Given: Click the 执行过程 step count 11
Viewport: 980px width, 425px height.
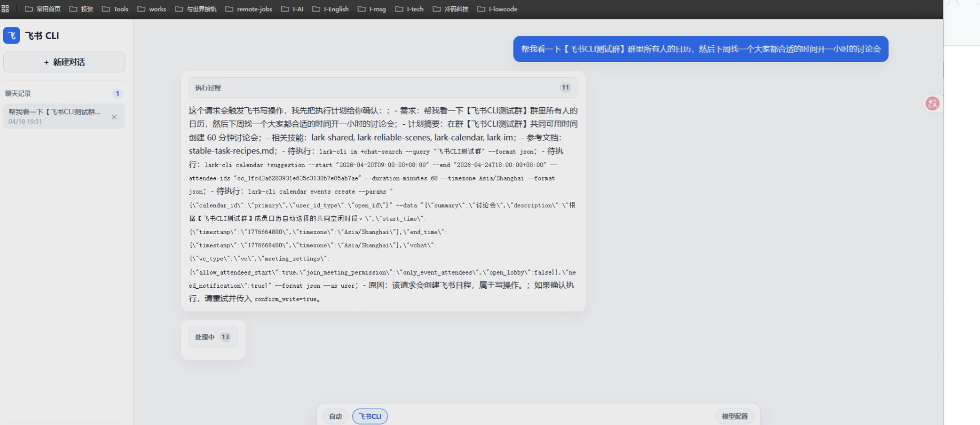Looking at the screenshot, I should tap(566, 88).
